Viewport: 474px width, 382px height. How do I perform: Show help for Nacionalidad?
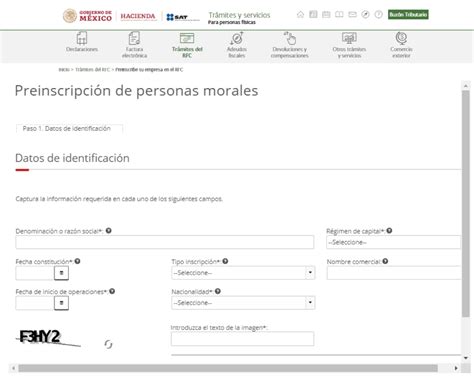point(218,291)
